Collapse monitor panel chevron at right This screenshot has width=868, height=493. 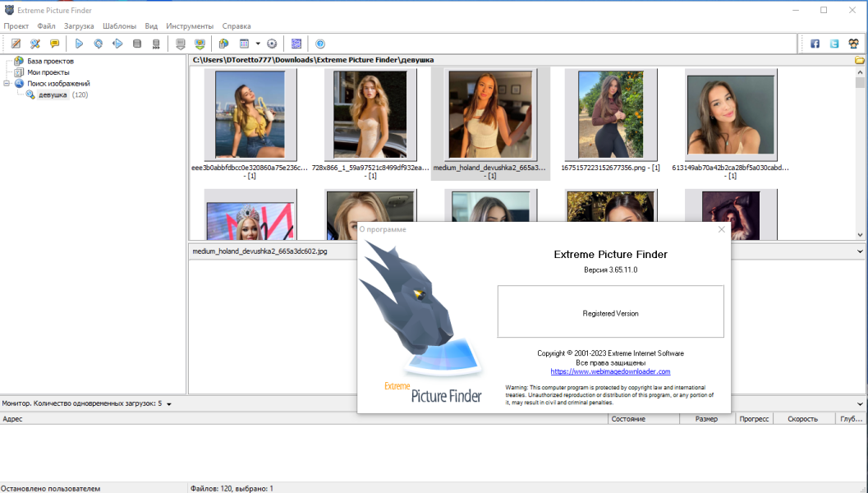[x=860, y=403]
